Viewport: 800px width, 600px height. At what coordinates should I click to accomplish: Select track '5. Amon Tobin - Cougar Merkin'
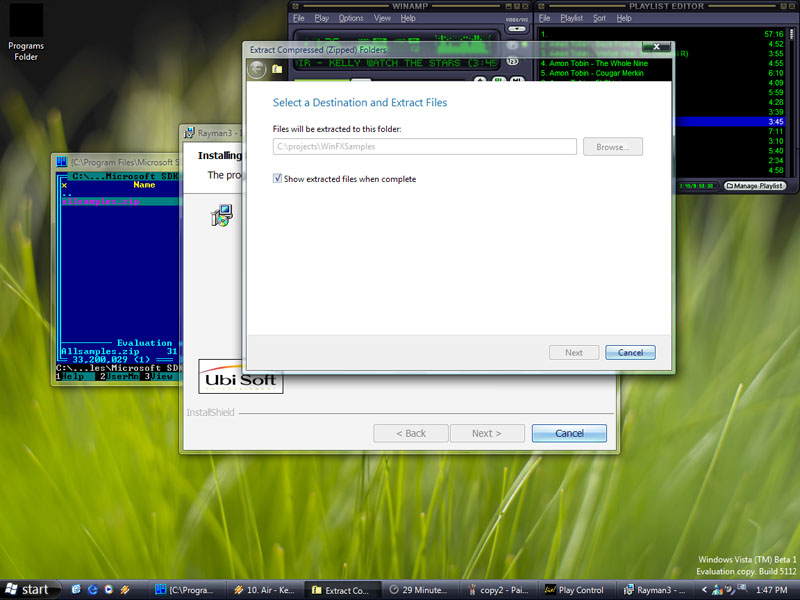[x=592, y=73]
